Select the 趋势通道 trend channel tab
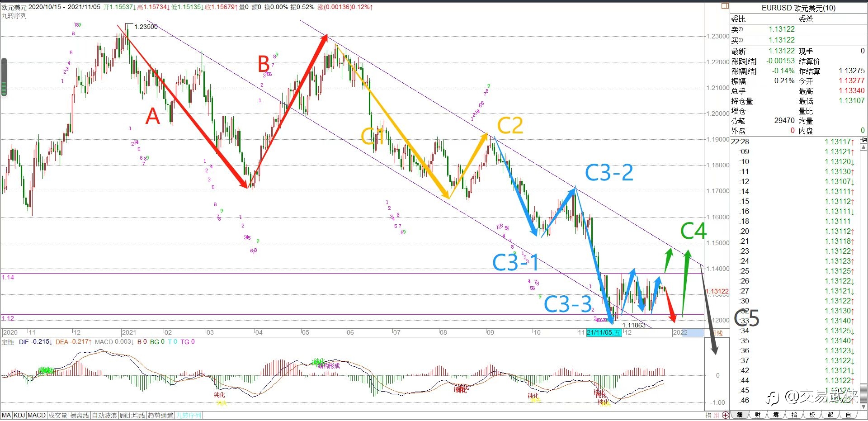 click(160, 415)
